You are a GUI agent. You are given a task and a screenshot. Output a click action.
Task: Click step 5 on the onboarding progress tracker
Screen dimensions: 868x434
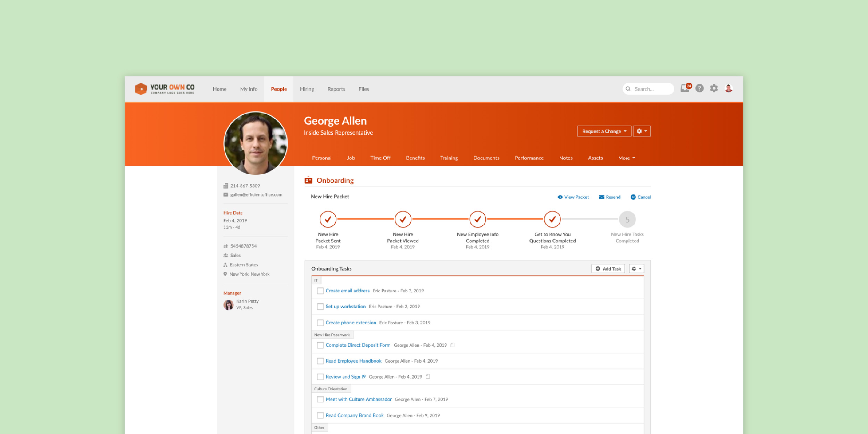tap(627, 219)
